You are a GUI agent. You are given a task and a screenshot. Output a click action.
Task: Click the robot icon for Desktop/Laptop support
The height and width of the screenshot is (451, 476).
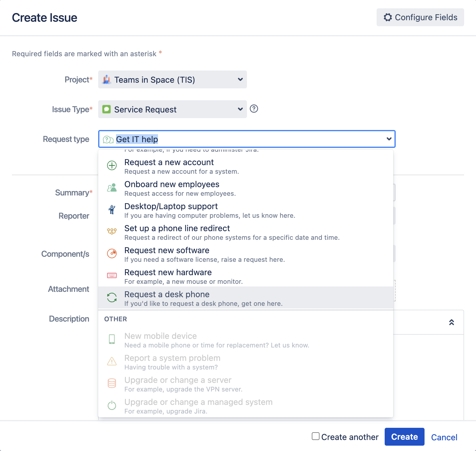(112, 210)
